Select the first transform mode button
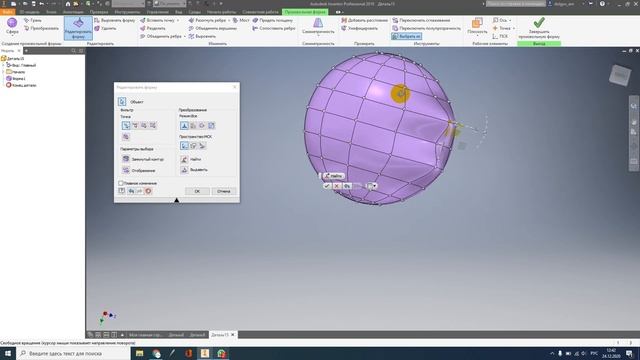640x360 pixels. coord(184,126)
